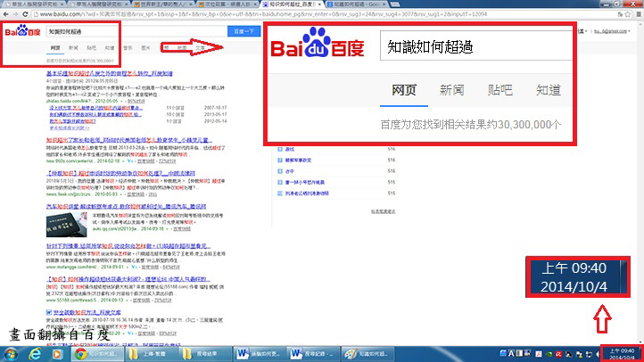Open the 百度文库 document result link
The height and width of the screenshot is (362, 644).
[x=87, y=312]
